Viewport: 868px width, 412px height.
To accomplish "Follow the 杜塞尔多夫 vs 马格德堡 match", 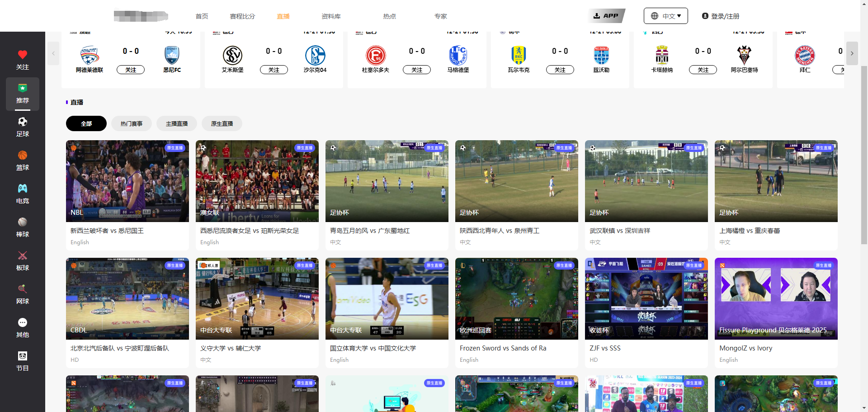I will tap(417, 70).
